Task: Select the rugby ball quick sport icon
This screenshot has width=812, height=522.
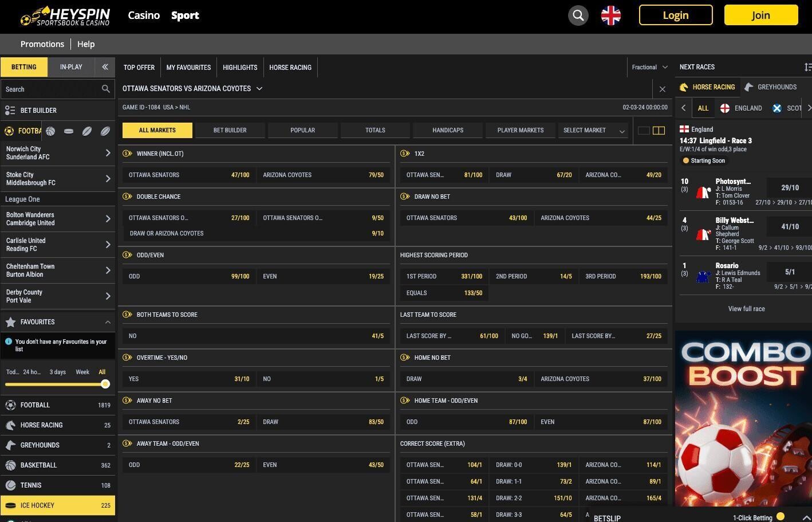Action: click(105, 131)
